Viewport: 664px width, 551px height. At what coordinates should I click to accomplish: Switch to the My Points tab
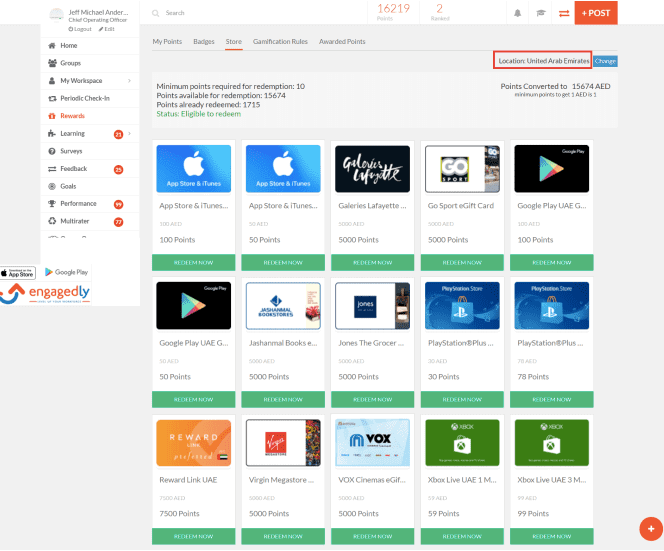coord(167,42)
